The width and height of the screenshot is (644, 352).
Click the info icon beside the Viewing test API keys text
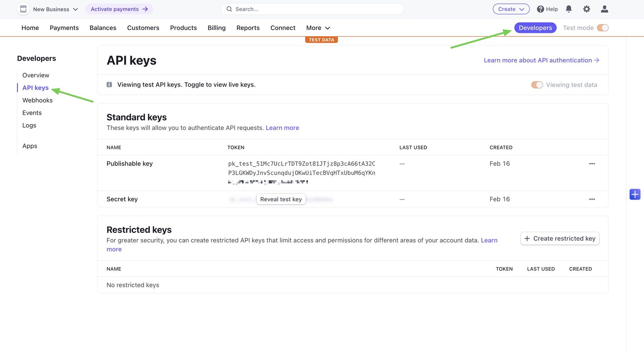(x=109, y=85)
